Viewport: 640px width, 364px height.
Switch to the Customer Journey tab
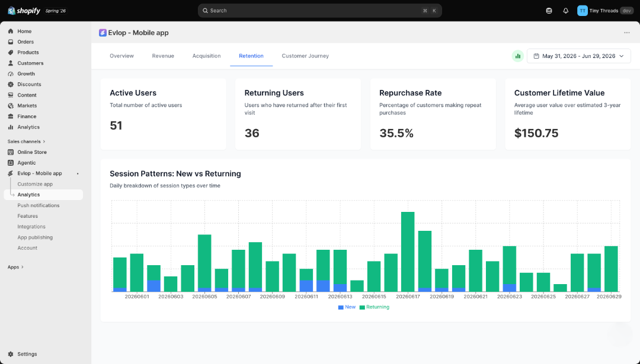305,56
